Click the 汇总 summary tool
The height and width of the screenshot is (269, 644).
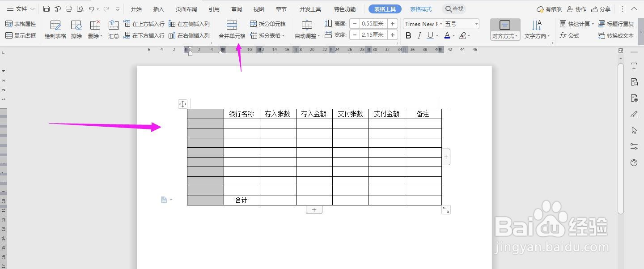tap(114, 30)
